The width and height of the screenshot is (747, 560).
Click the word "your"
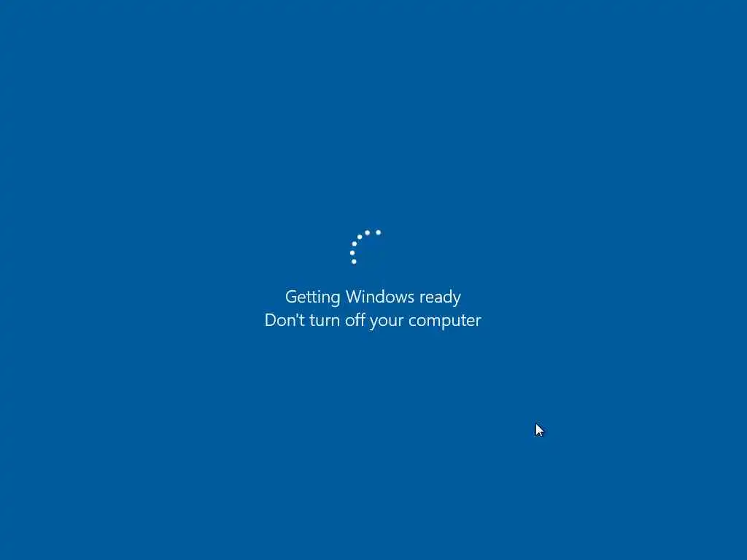coord(387,322)
